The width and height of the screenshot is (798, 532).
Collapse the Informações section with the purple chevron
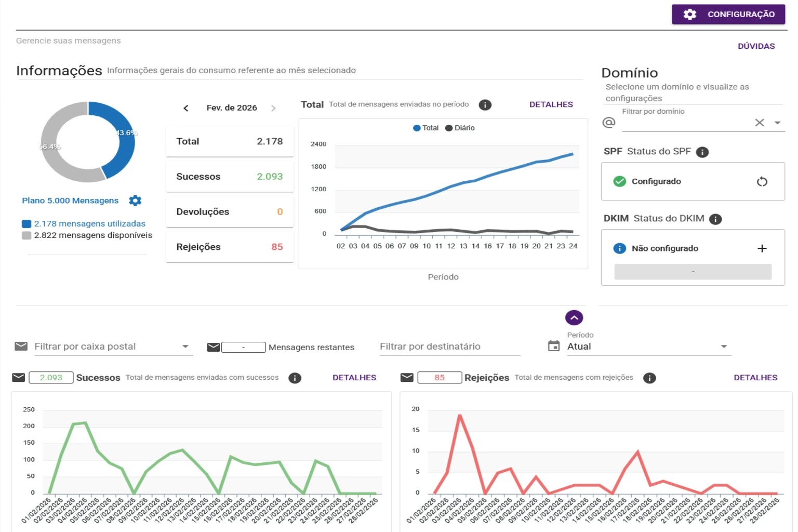click(574, 317)
